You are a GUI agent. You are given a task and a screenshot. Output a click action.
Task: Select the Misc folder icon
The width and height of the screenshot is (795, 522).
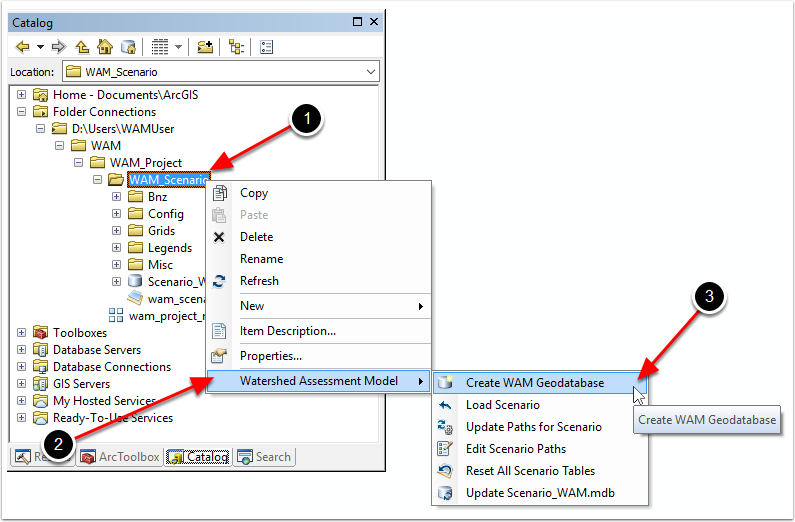click(x=135, y=264)
